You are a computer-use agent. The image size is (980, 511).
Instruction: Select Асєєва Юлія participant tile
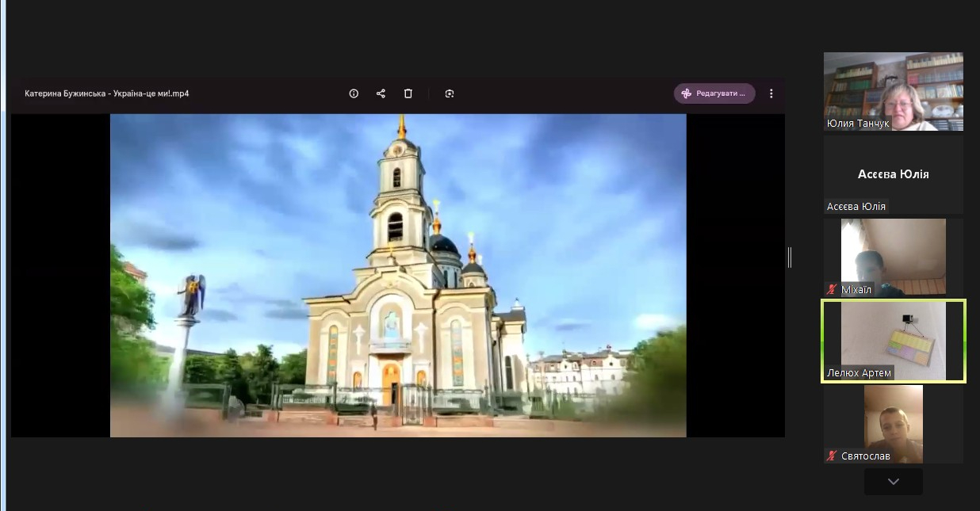pos(893,174)
